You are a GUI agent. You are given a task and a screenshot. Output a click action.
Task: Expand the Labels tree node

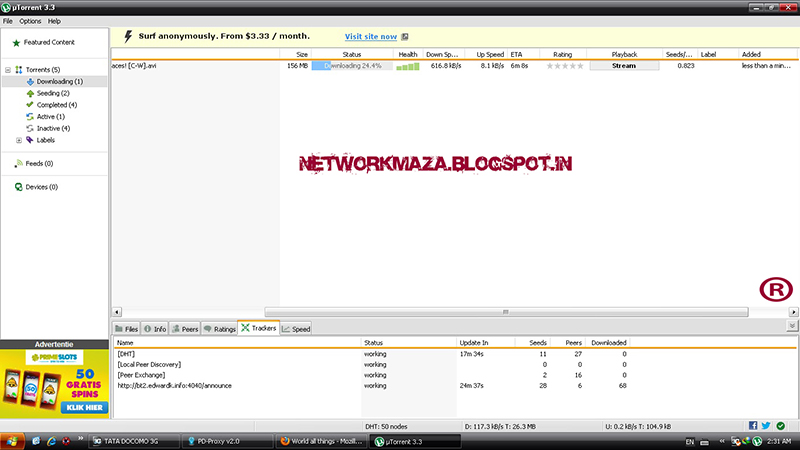tap(19, 140)
